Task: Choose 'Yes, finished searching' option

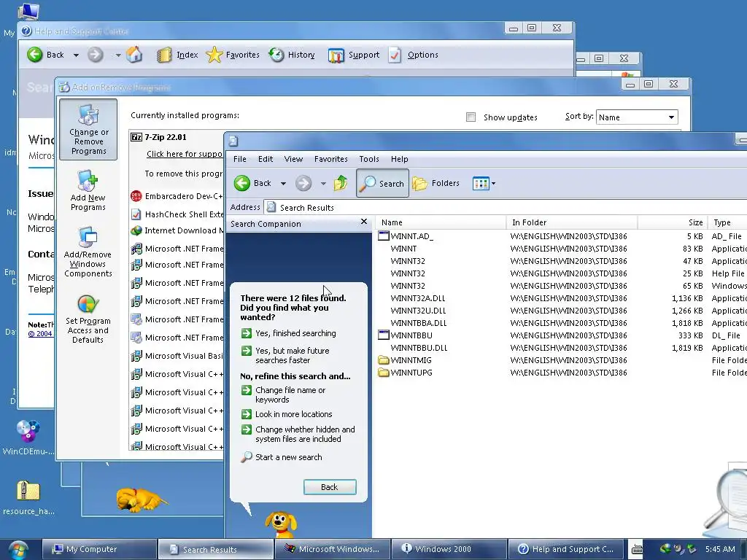Action: point(289,333)
